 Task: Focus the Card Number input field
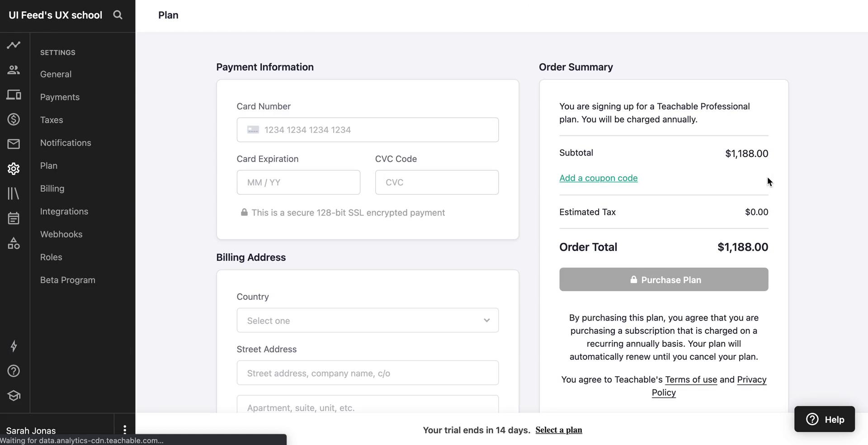[368, 130]
